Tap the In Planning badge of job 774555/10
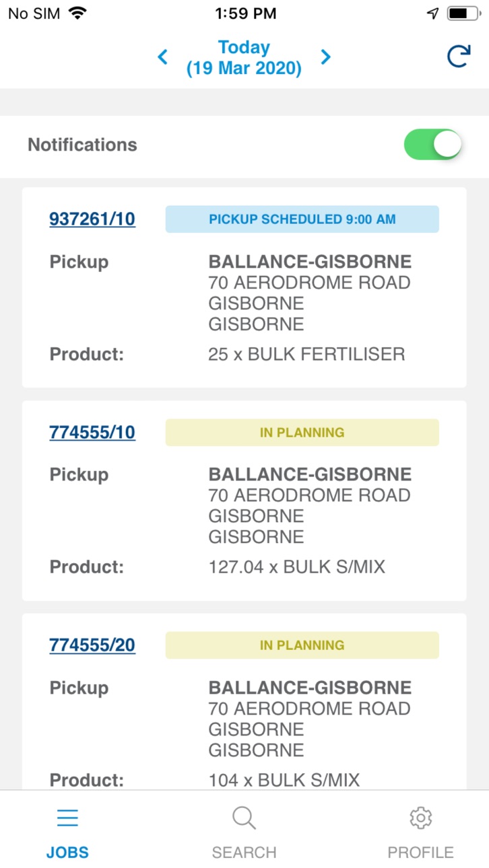The height and width of the screenshot is (868, 489). (302, 433)
